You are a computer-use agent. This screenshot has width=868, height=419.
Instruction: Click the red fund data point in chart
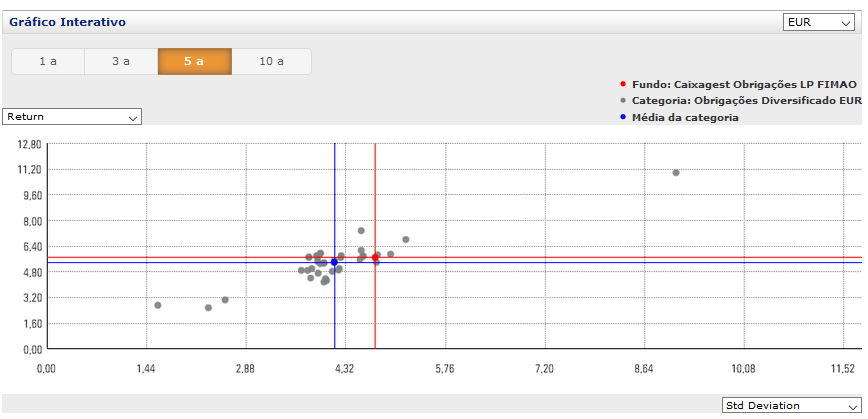pyautogui.click(x=375, y=258)
